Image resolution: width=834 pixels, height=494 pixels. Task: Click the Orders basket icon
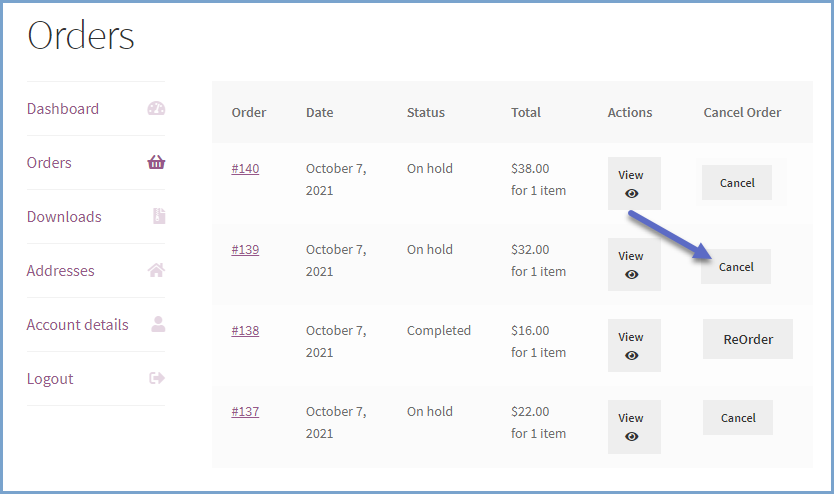click(156, 163)
